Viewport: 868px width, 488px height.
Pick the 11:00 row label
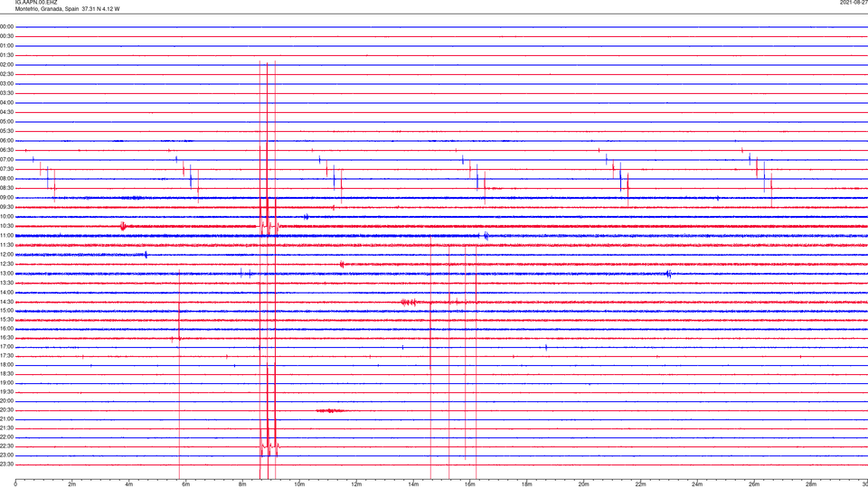click(x=7, y=236)
